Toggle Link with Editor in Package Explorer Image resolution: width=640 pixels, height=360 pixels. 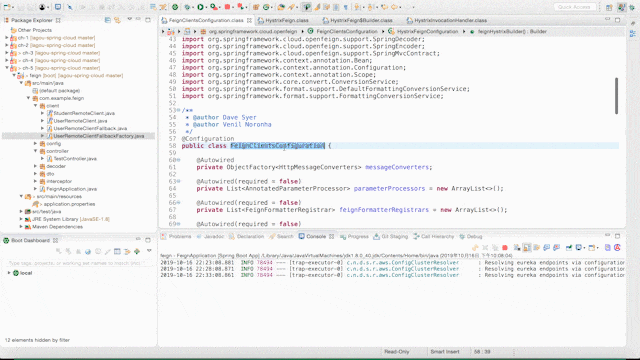117,20
